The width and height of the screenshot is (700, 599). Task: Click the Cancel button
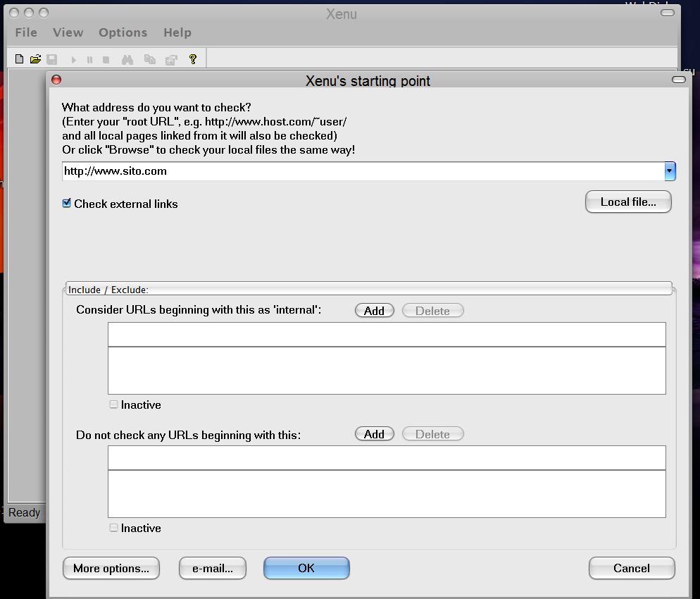pos(632,568)
